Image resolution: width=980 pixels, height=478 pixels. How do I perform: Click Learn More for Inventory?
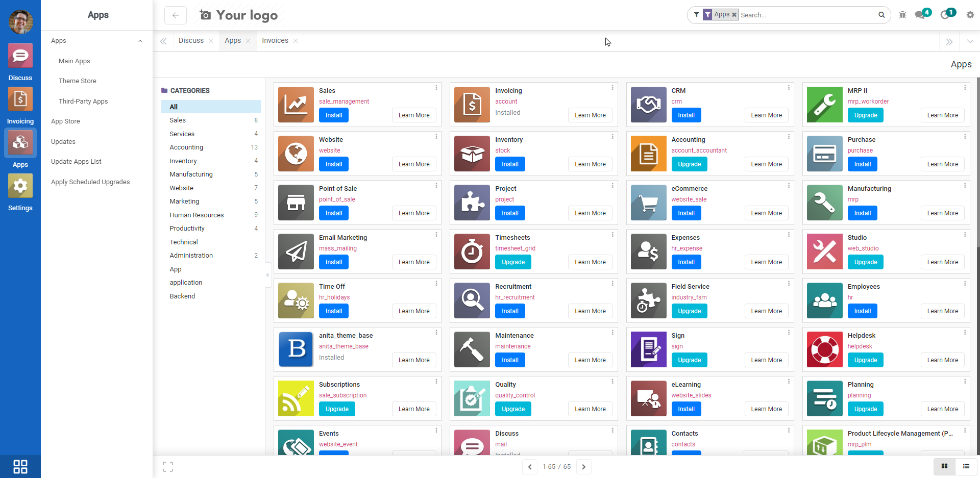pyautogui.click(x=590, y=164)
